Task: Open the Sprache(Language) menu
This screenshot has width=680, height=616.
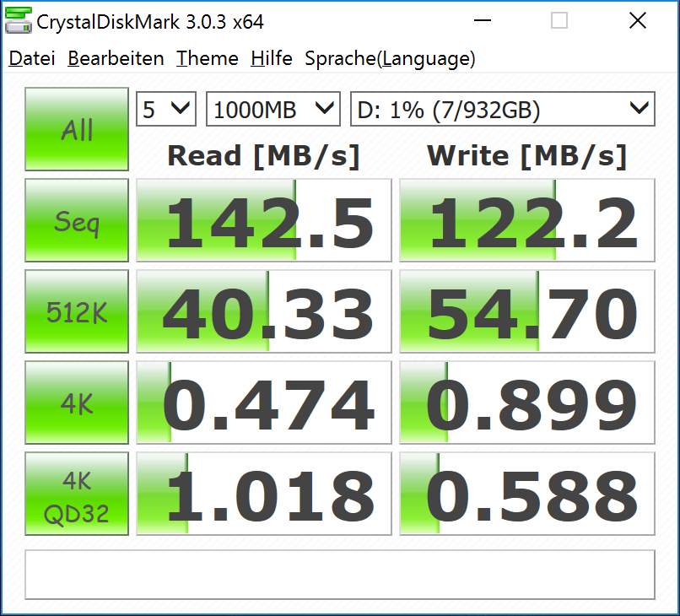Action: pyautogui.click(x=390, y=59)
